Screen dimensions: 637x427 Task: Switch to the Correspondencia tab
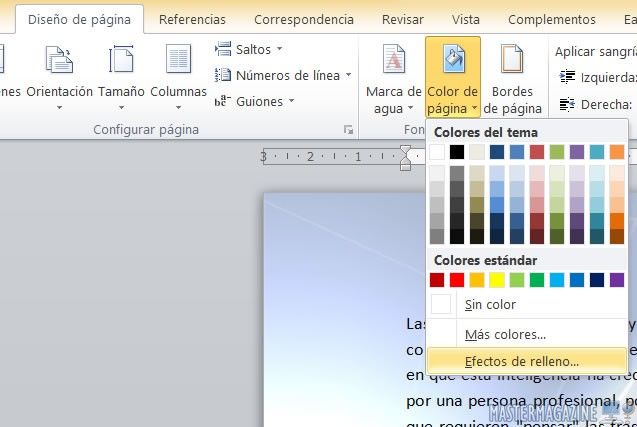[x=304, y=20]
